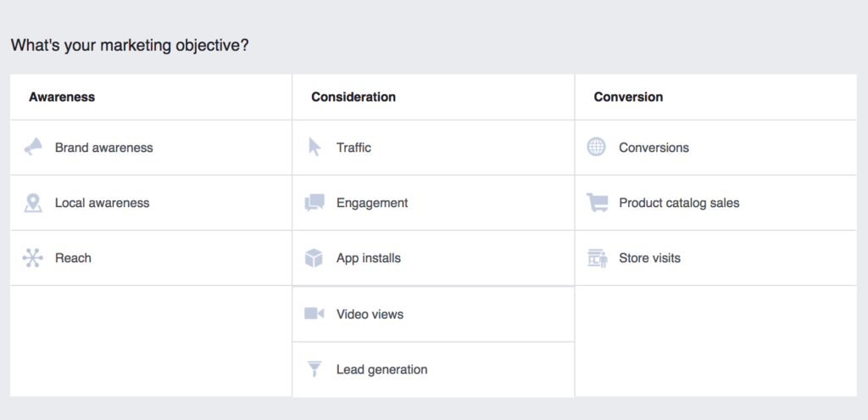Click the globe Conversions icon

[597, 148]
